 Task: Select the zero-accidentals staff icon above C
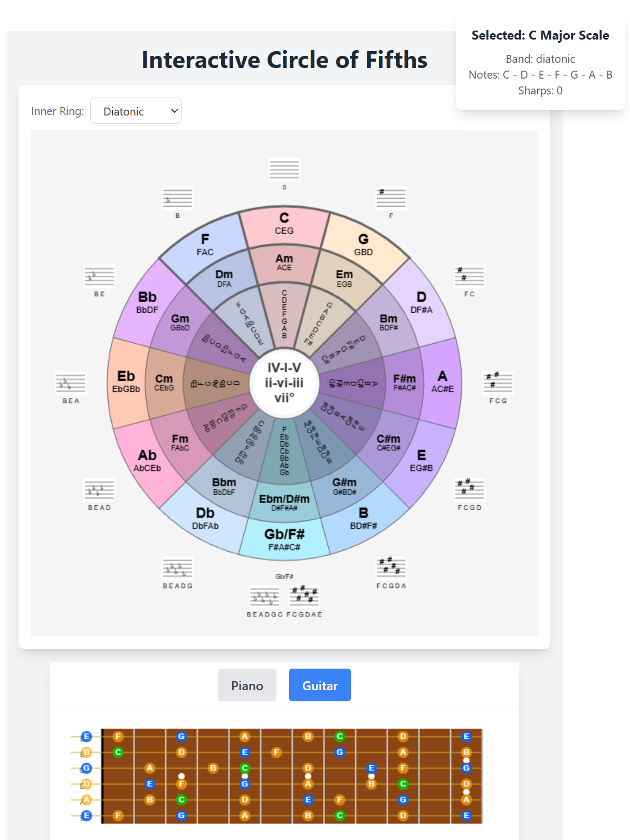pos(284,170)
